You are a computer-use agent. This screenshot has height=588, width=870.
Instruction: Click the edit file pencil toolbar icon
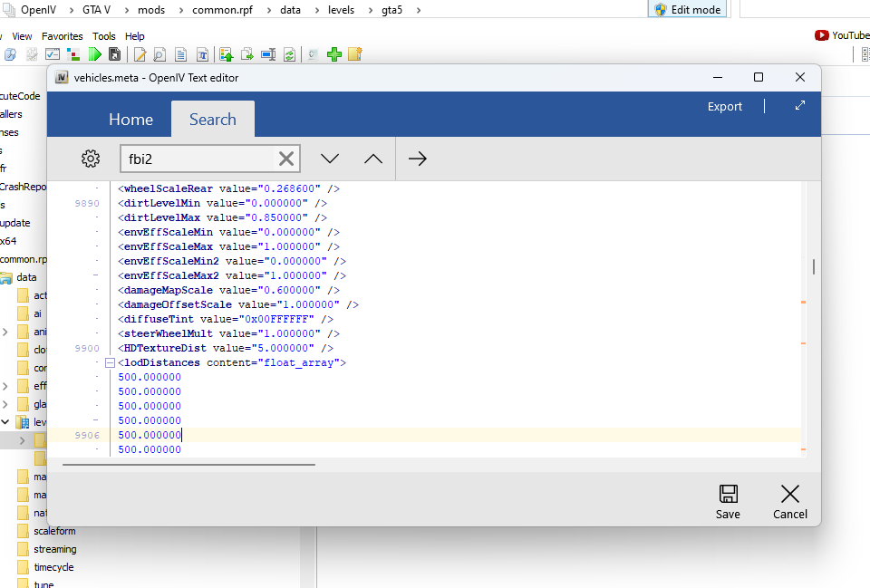click(140, 54)
